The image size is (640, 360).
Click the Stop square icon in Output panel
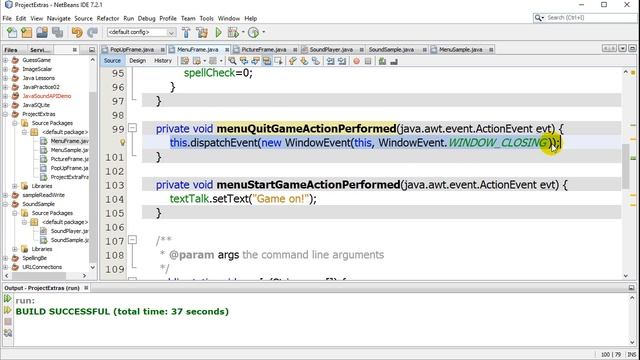point(7,322)
